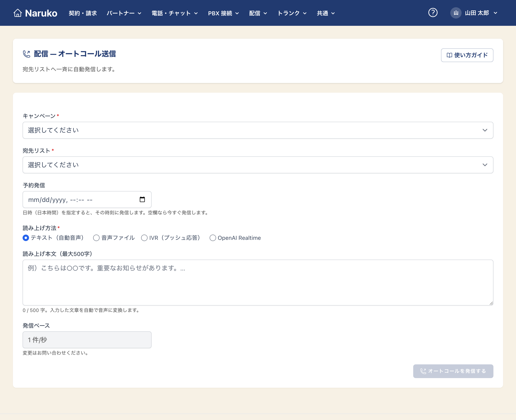This screenshot has width=516, height=420.
Task: Click the 0 / 500 字 counter text
Action: pyautogui.click(x=34, y=310)
